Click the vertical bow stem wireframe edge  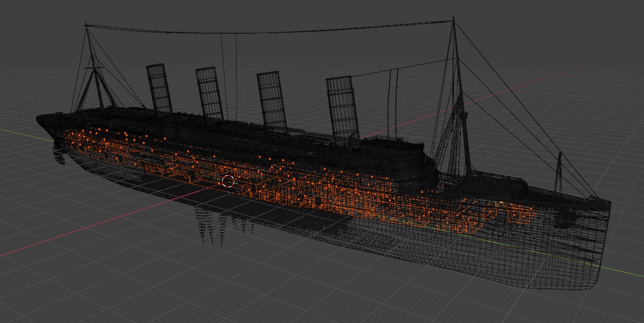(x=604, y=245)
